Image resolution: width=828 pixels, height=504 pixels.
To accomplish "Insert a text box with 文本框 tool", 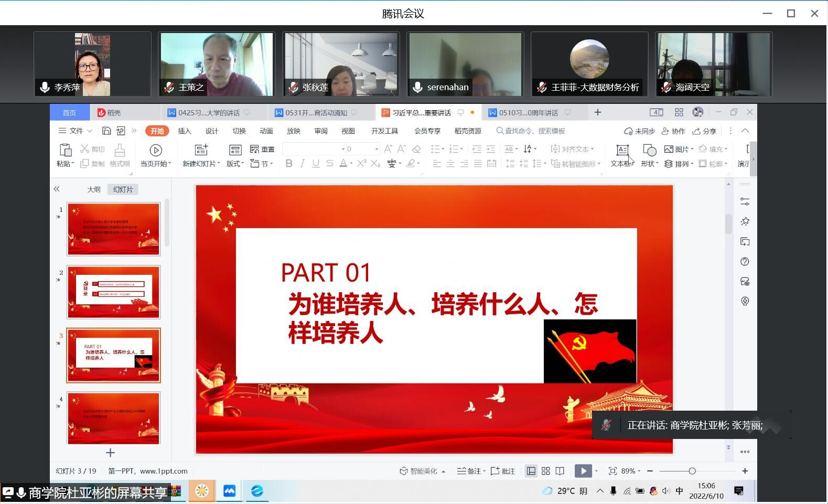I will pos(622,151).
